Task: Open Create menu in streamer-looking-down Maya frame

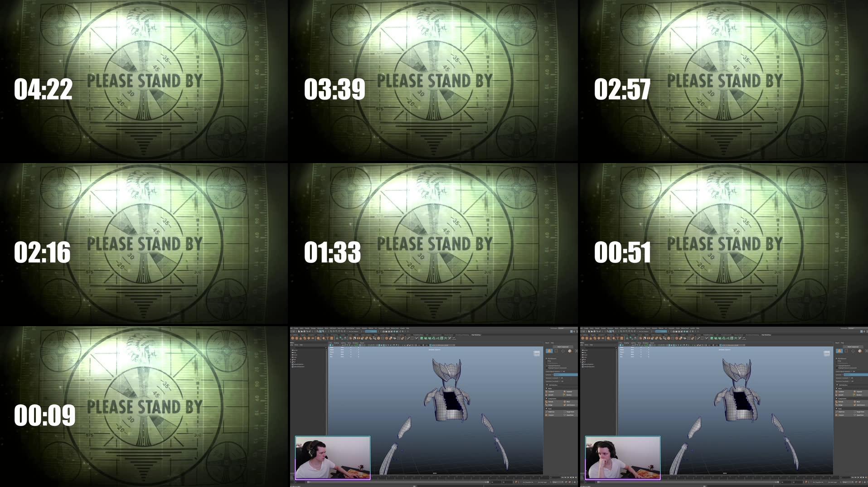Action: coord(296,328)
